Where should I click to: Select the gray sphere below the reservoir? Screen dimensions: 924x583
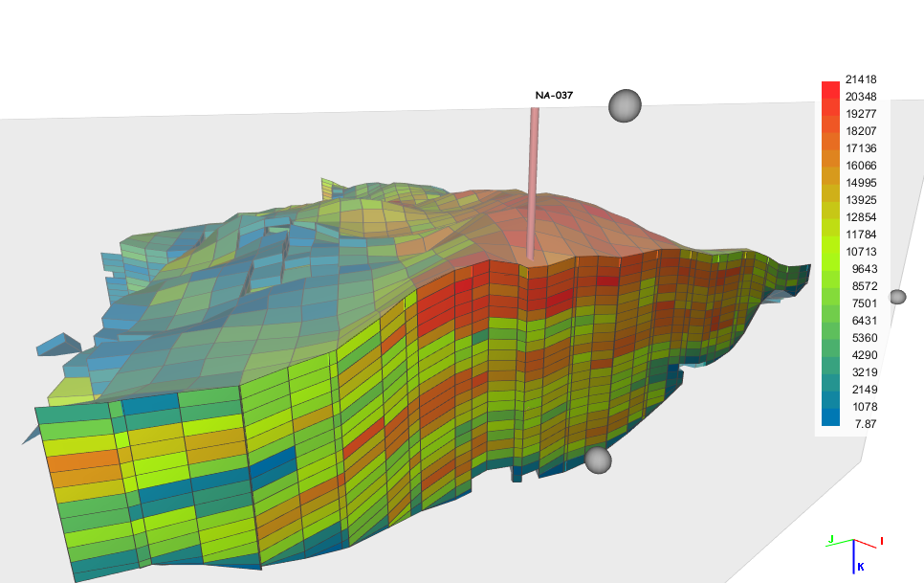click(598, 460)
